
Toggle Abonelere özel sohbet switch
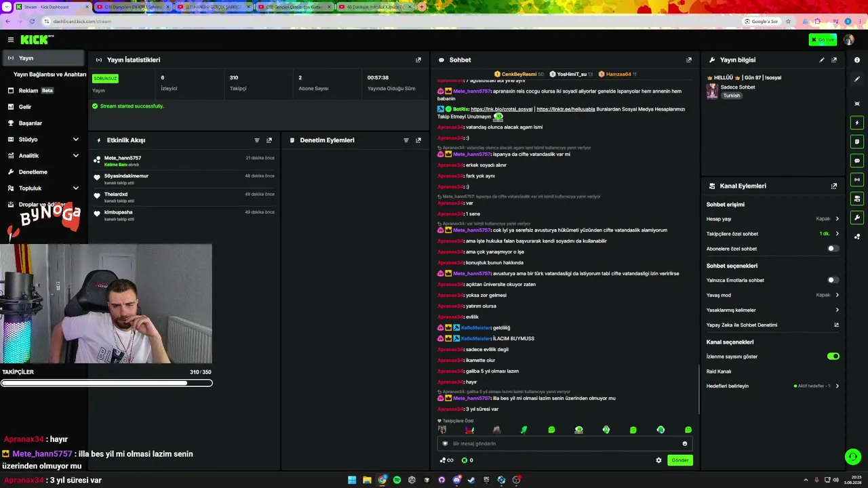[x=833, y=249]
